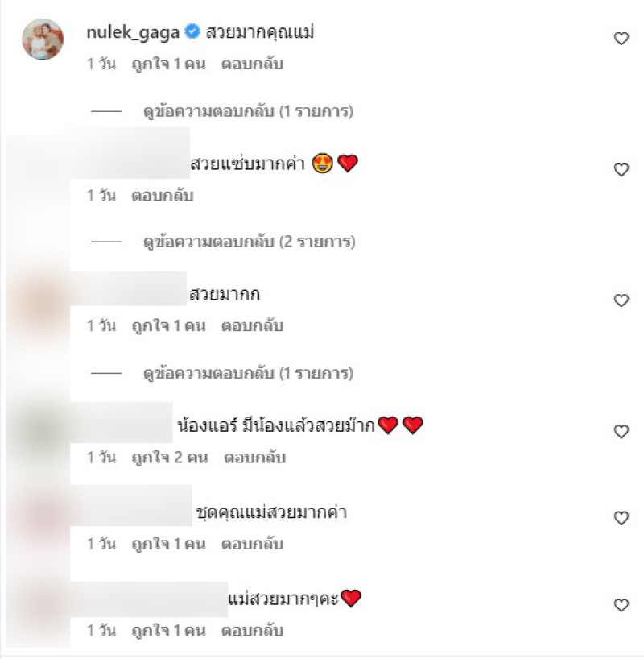Open nulek_gaga profile picture
644x659 pixels.
click(43, 39)
